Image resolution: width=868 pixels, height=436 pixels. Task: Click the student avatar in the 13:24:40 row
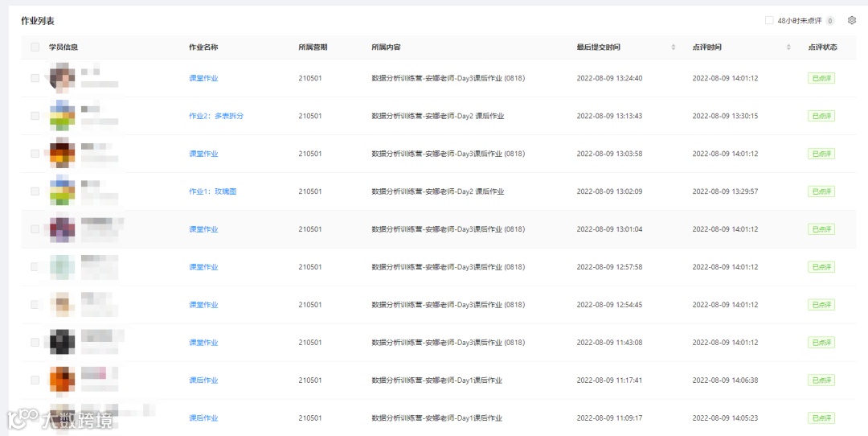coord(62,78)
